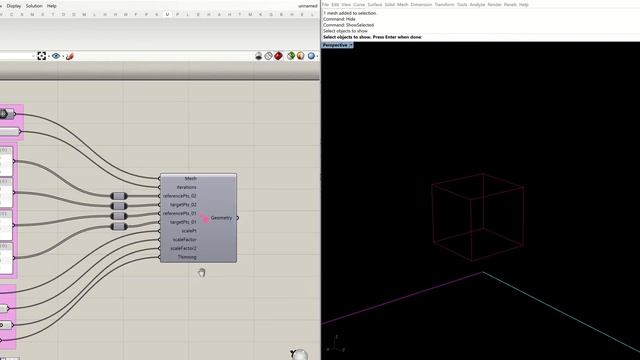This screenshot has height=360, width=640.
Task: Open Grasshopper Help menu
Action: (51, 6)
